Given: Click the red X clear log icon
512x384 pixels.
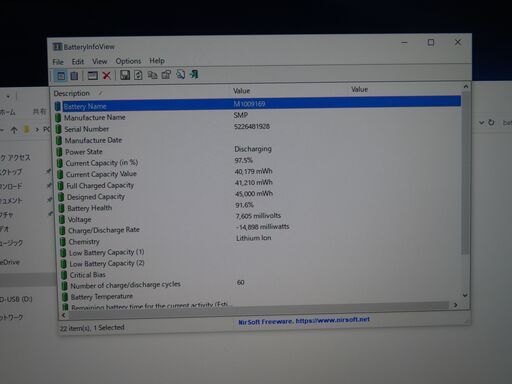Looking at the screenshot, I should coord(107,76).
